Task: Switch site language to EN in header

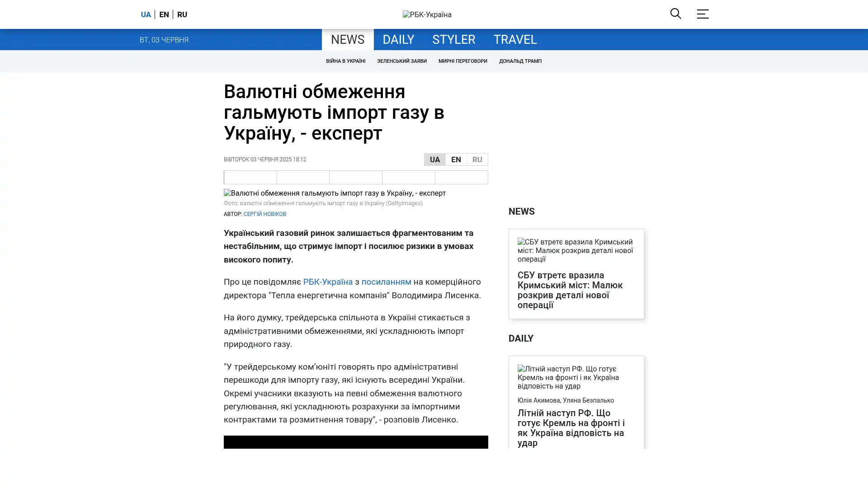Action: point(164,14)
